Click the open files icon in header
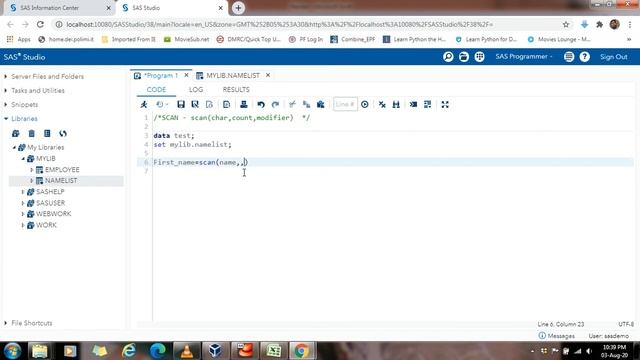Viewport: 640px width, 360px height. [464, 57]
